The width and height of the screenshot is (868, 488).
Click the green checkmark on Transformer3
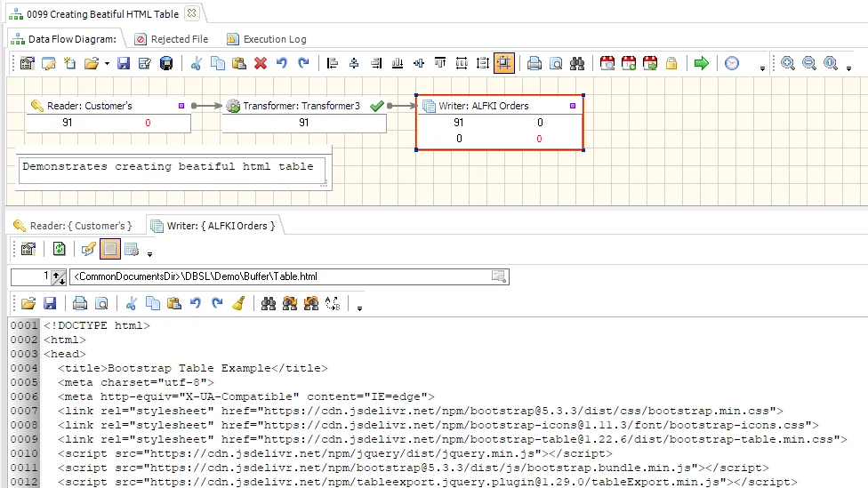click(377, 106)
